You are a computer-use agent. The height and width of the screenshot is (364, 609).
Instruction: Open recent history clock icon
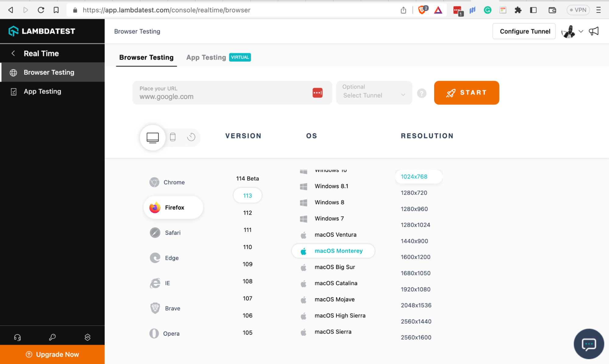coord(191,137)
